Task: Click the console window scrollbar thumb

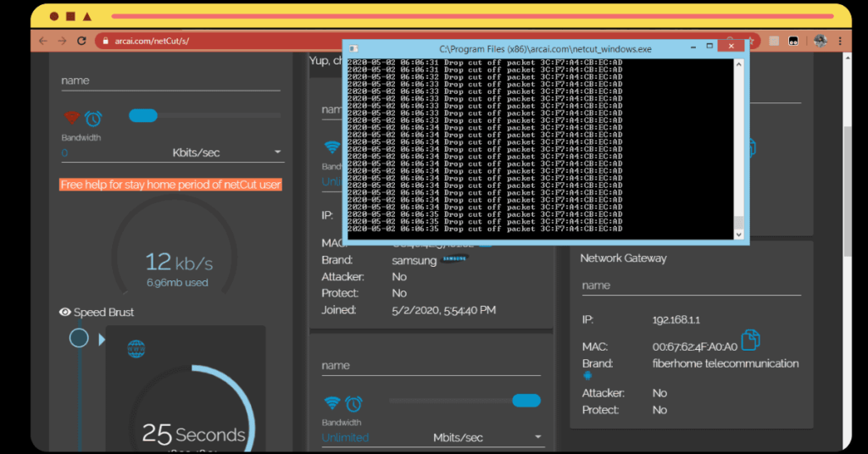Action: pos(738,222)
